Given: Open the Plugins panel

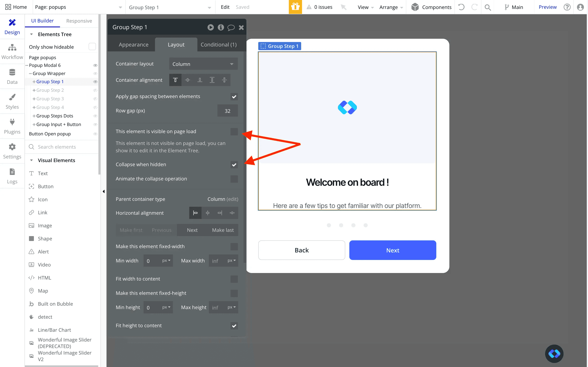Looking at the screenshot, I should pos(12,126).
